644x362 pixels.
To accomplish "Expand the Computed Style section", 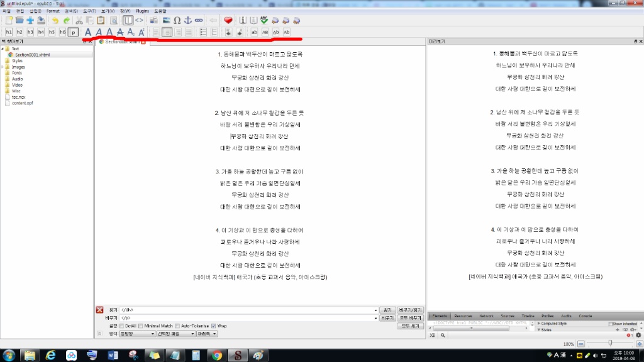I will pyautogui.click(x=539, y=324).
